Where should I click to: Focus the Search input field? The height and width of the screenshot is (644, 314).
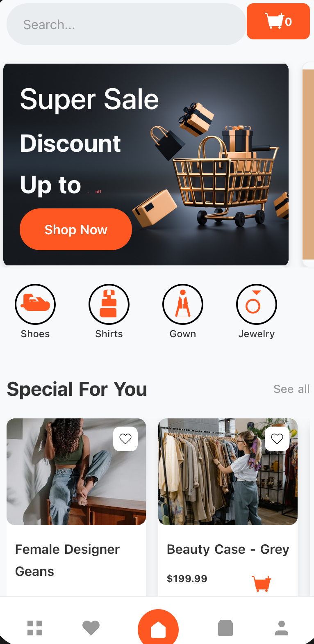[126, 25]
